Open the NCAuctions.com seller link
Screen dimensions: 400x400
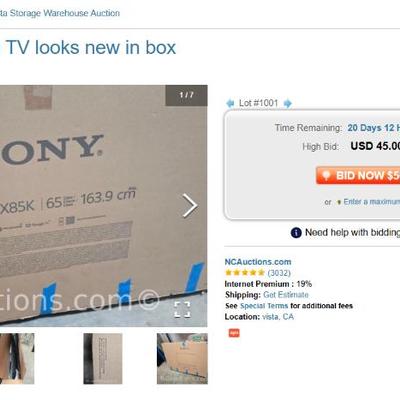point(258,262)
